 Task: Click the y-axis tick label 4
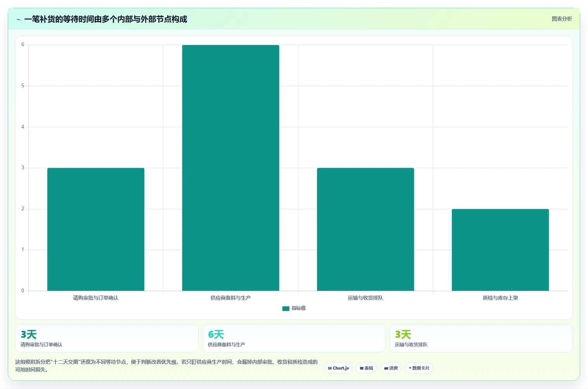tap(22, 127)
